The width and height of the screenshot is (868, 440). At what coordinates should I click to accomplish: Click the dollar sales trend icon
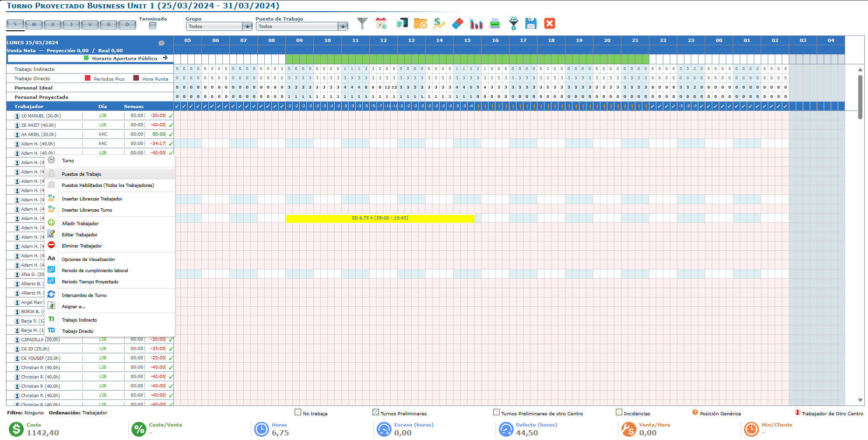[439, 23]
